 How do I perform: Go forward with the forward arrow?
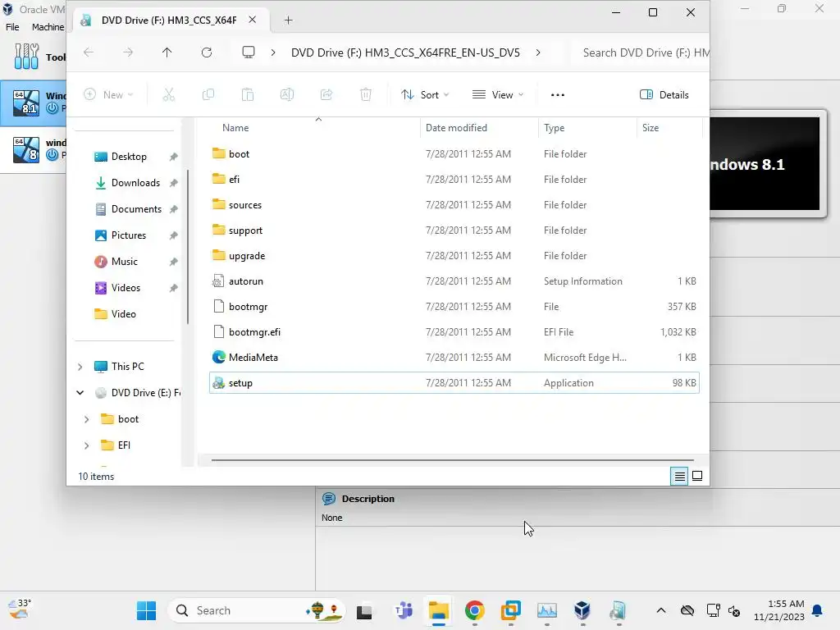pos(127,52)
